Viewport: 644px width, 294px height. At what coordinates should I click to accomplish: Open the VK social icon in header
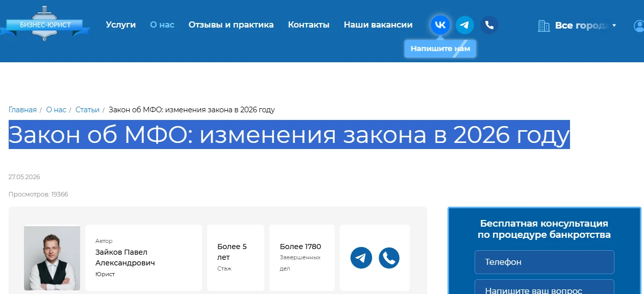[x=440, y=25]
